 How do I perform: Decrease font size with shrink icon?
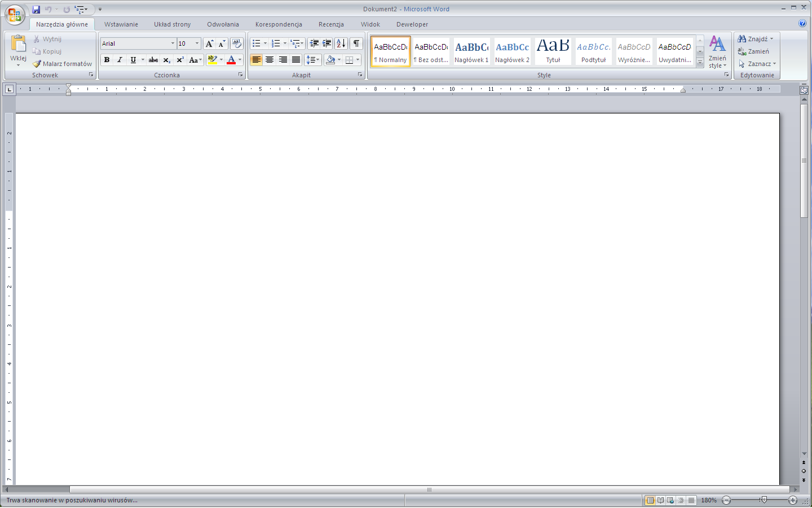[222, 43]
